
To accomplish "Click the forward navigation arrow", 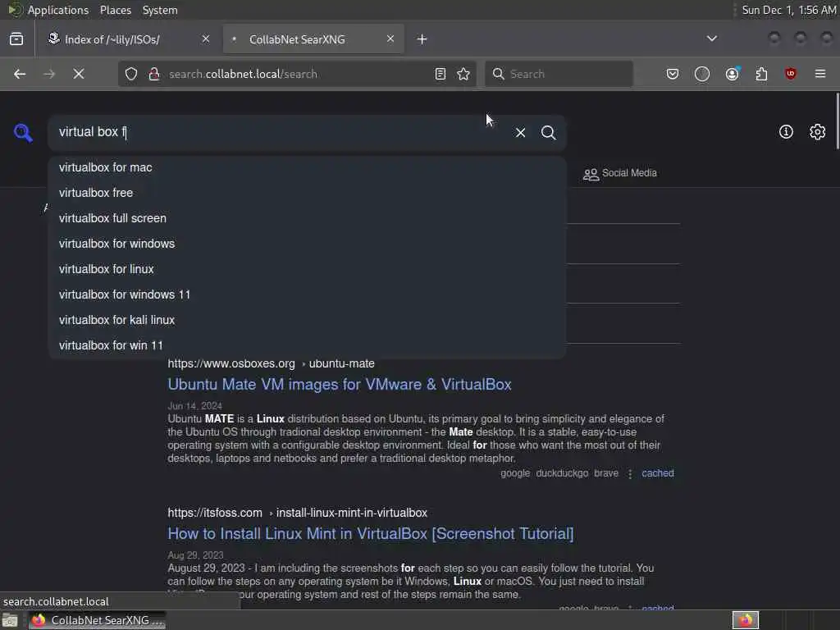I will pos(49,74).
